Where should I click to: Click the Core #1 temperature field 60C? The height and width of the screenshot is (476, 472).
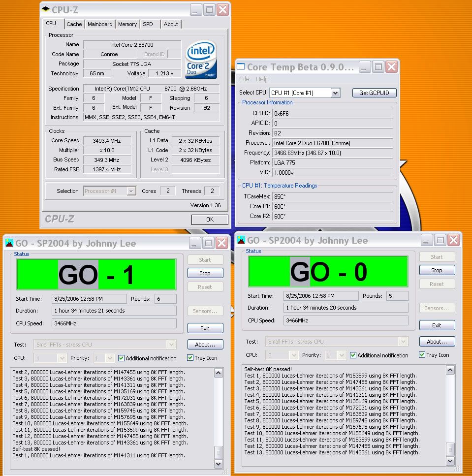pyautogui.click(x=332, y=206)
